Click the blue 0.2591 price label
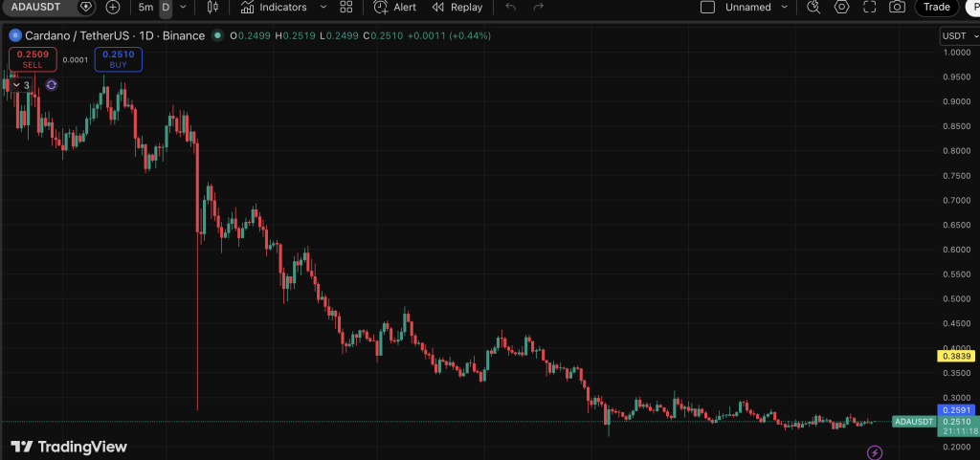This screenshot has height=460, width=980. coord(956,410)
